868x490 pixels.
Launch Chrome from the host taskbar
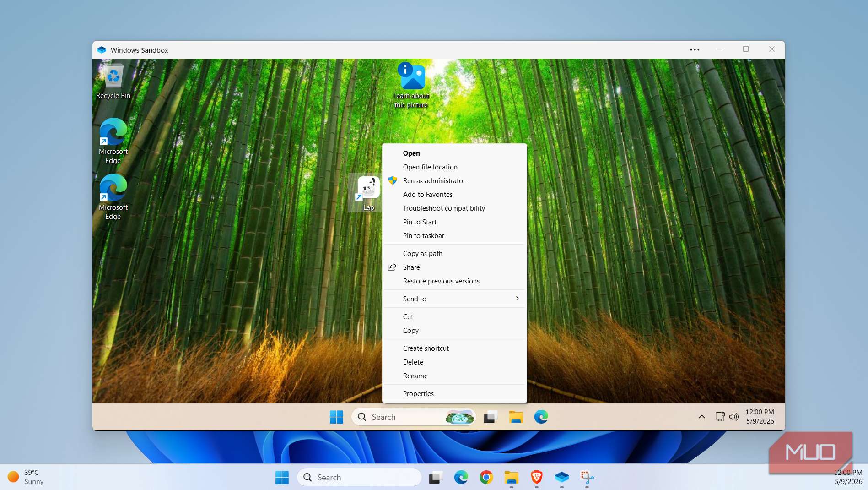coord(486,477)
